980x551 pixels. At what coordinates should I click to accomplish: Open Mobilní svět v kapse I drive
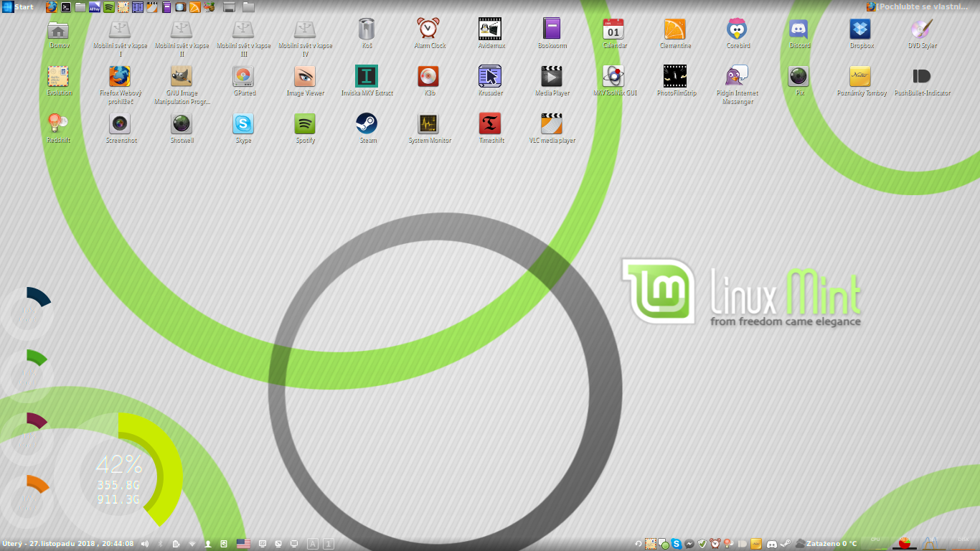pyautogui.click(x=120, y=38)
